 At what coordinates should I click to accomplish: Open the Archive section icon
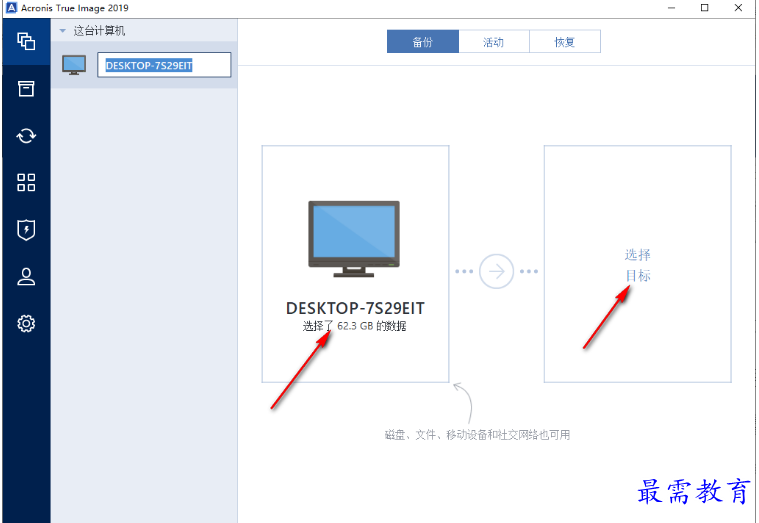click(26, 89)
